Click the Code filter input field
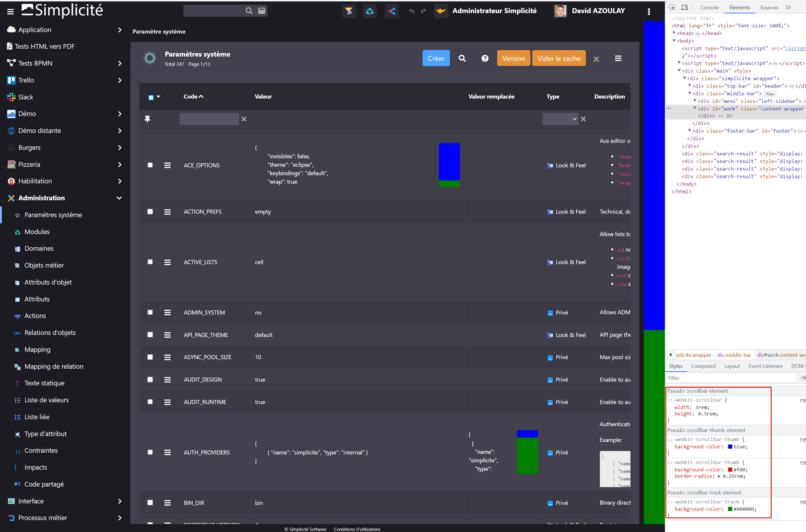Screen dimensions: 806x532 [x=209, y=119]
